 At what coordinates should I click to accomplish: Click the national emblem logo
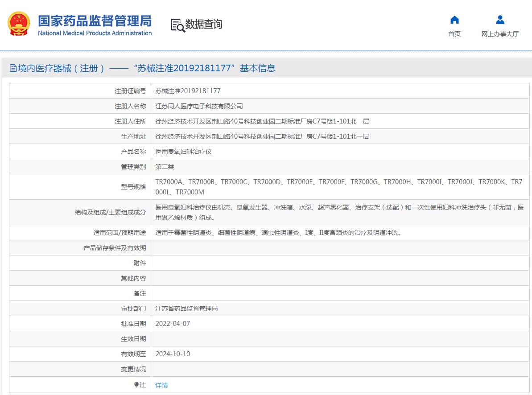pos(19,24)
